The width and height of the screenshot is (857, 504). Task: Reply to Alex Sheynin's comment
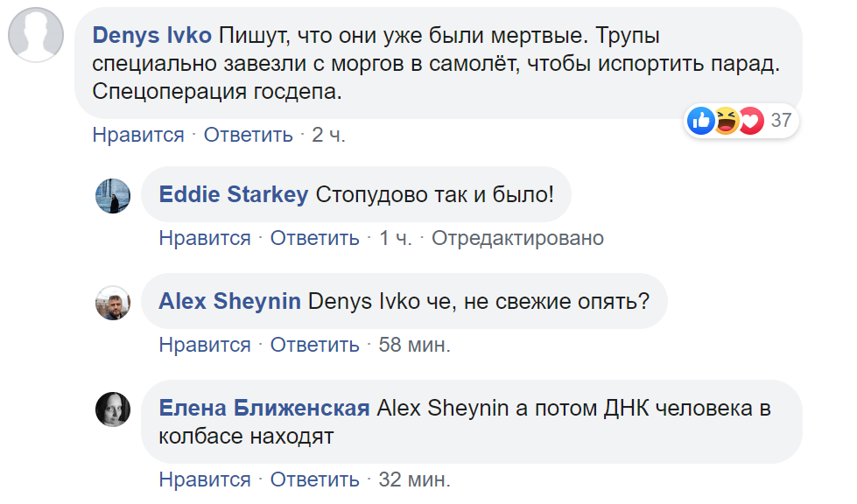[x=315, y=345]
